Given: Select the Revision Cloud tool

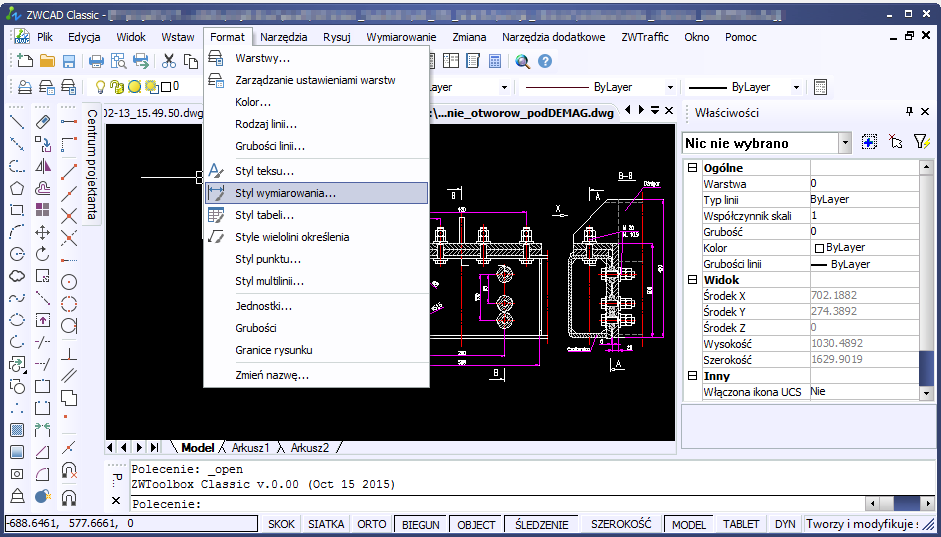Looking at the screenshot, I should click(x=17, y=276).
